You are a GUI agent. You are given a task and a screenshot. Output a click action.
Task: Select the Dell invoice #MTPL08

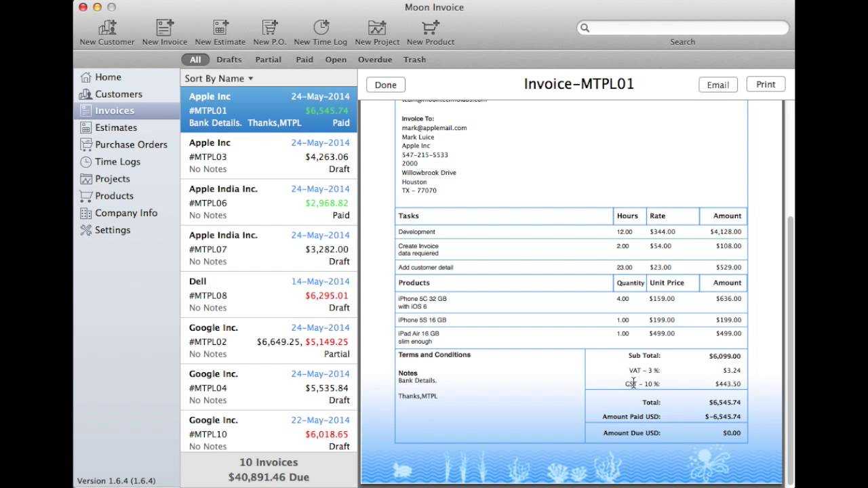pyautogui.click(x=269, y=295)
